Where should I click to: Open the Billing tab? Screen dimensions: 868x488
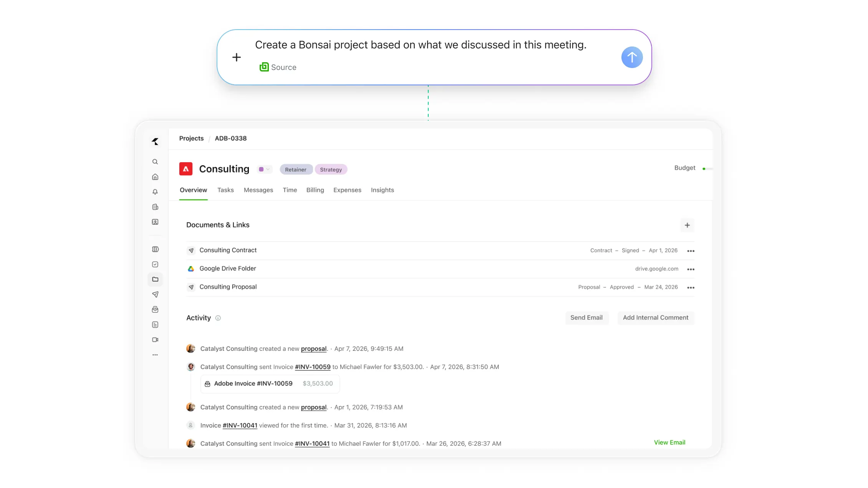pos(315,190)
